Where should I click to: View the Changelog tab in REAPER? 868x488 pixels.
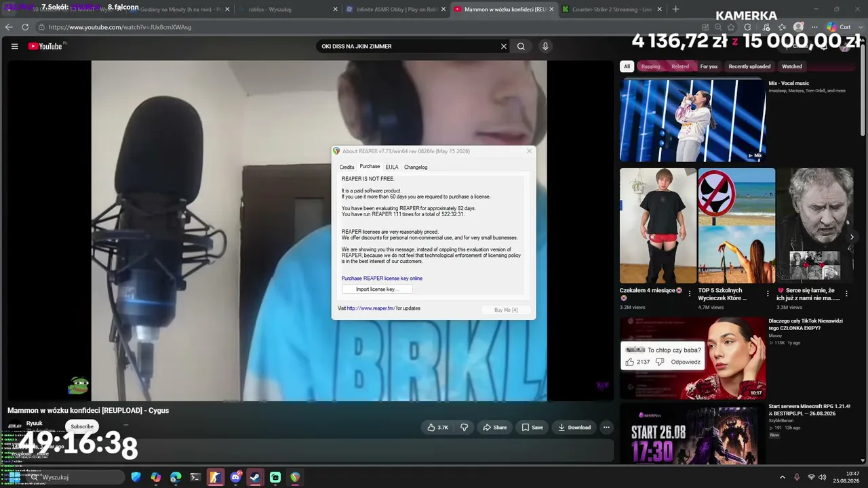click(416, 167)
